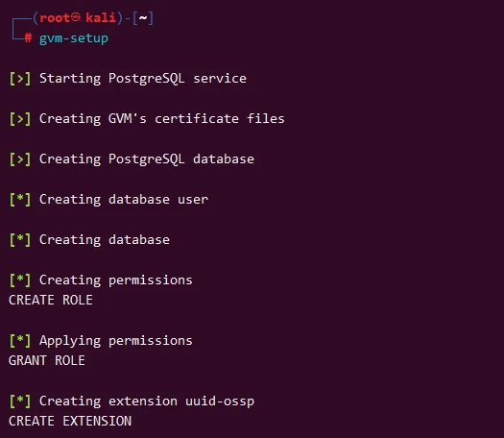Click the [>] marker before Creating PostgreSQL database

coord(20,159)
